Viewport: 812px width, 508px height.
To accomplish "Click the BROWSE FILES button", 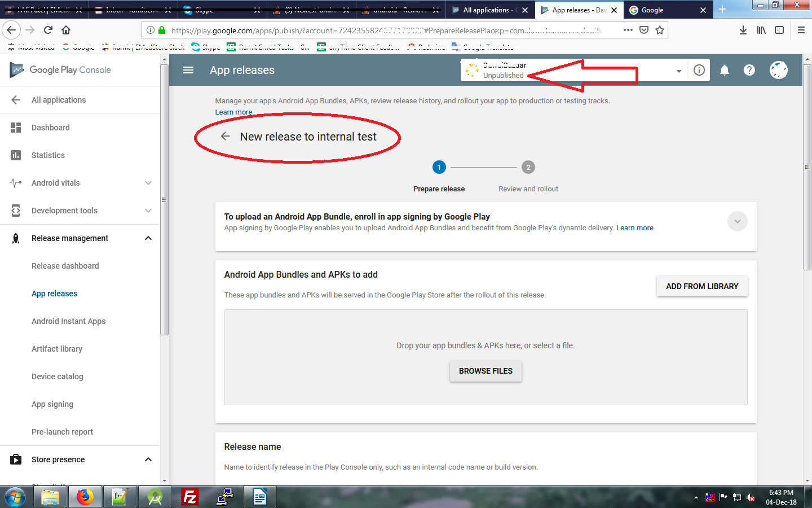I will coord(486,371).
